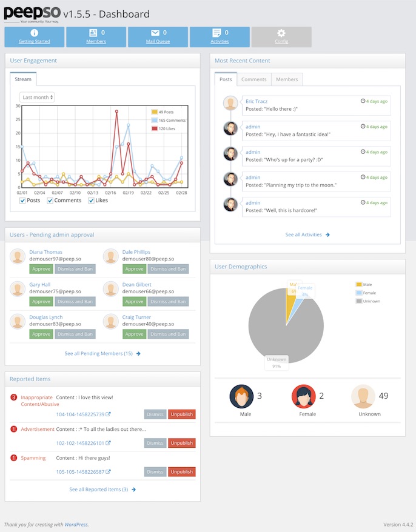Screen dimensions: 416x532
Task: Open the Config gear icon
Action: (281, 33)
